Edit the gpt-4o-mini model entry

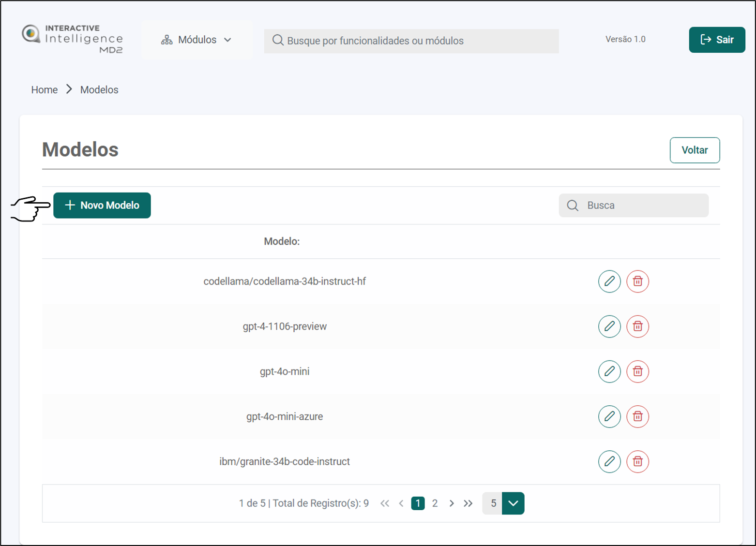[x=609, y=371]
